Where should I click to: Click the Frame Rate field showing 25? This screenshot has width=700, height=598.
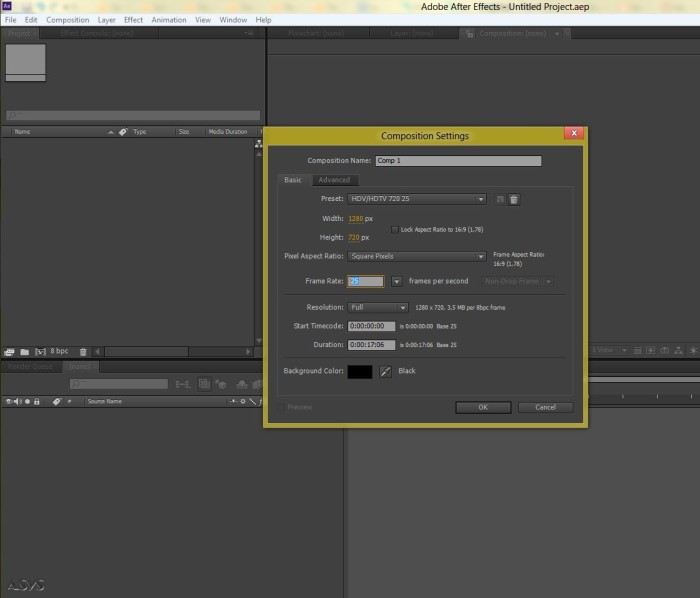(366, 281)
